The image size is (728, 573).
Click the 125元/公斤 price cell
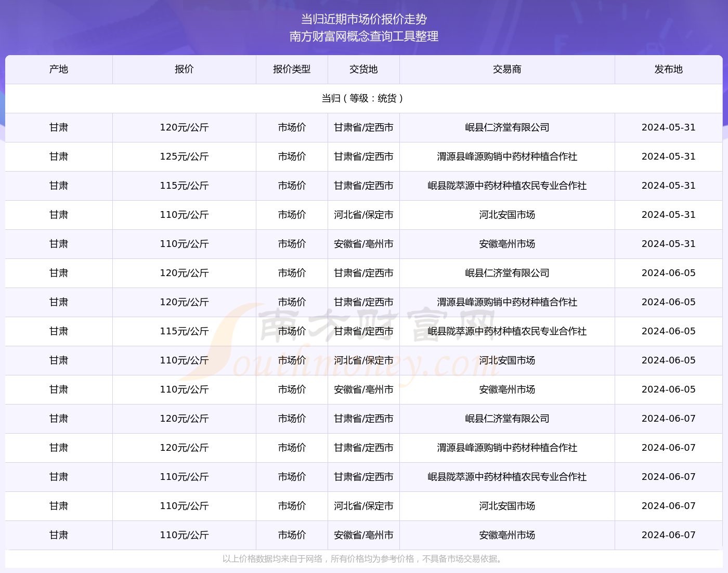[184, 157]
